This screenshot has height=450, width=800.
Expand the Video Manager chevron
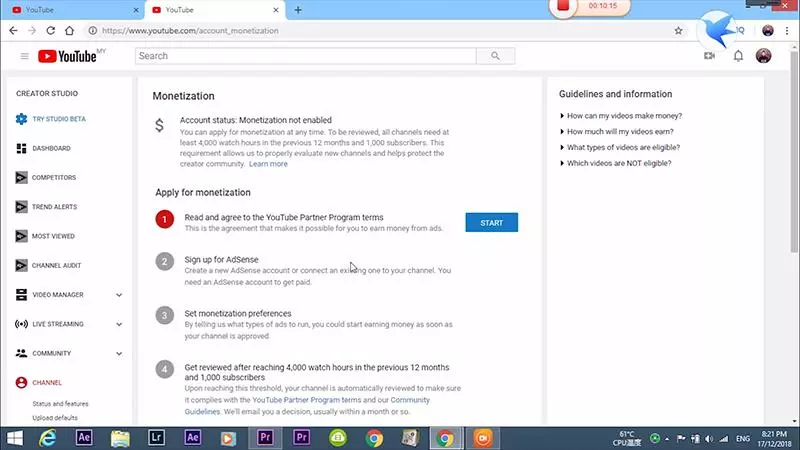(x=119, y=295)
